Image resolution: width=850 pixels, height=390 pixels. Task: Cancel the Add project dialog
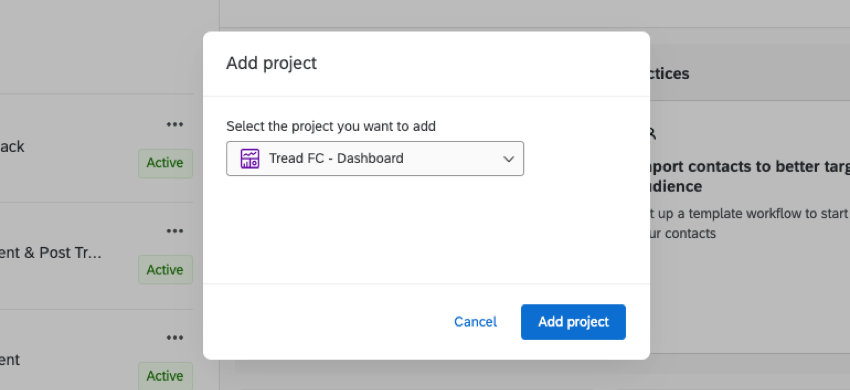click(x=475, y=322)
